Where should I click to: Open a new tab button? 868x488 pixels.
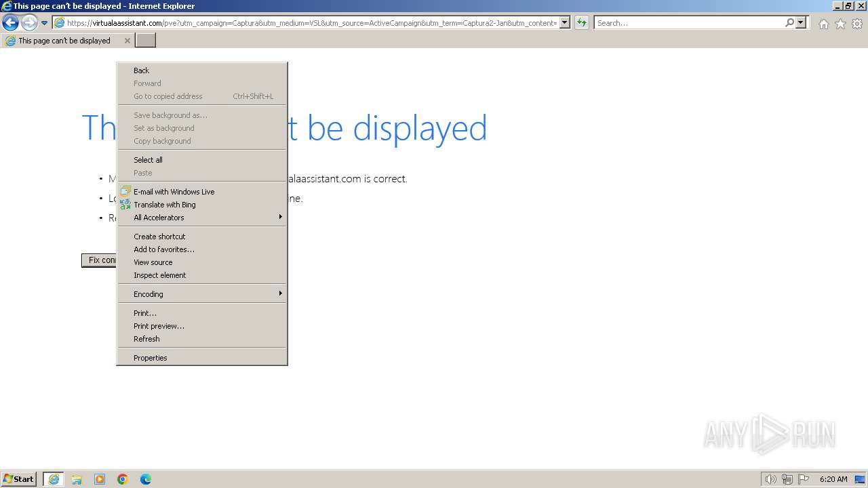pos(146,41)
